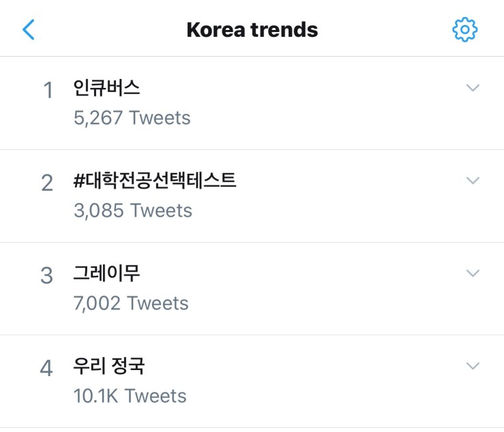
Task: Open chevron menu for #대학전공선택테스트
Action: (473, 181)
